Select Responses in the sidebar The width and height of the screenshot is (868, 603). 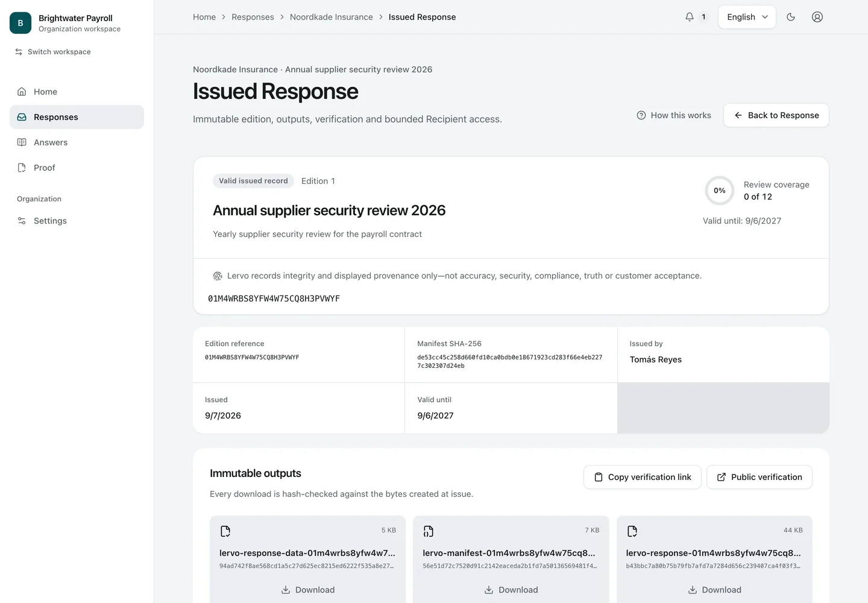(77, 117)
